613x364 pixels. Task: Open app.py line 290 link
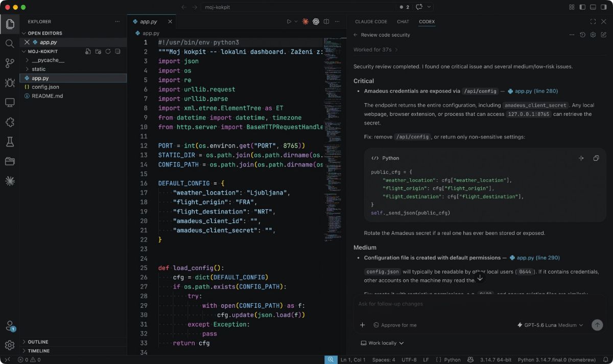click(x=534, y=258)
